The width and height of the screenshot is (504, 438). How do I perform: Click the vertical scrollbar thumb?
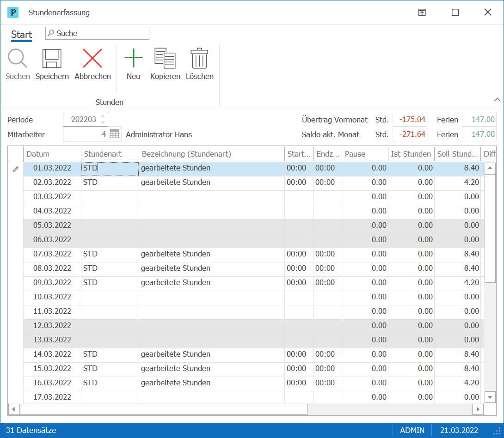(490, 228)
